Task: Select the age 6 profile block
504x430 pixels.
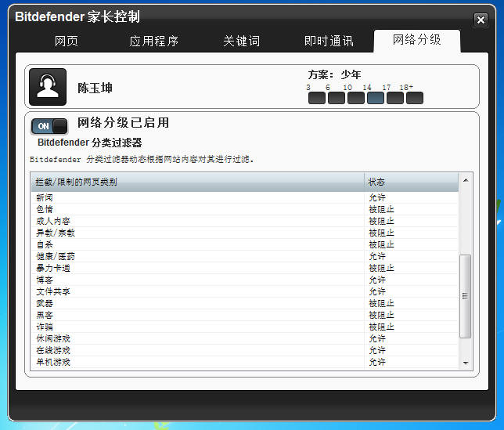Action: (x=336, y=98)
